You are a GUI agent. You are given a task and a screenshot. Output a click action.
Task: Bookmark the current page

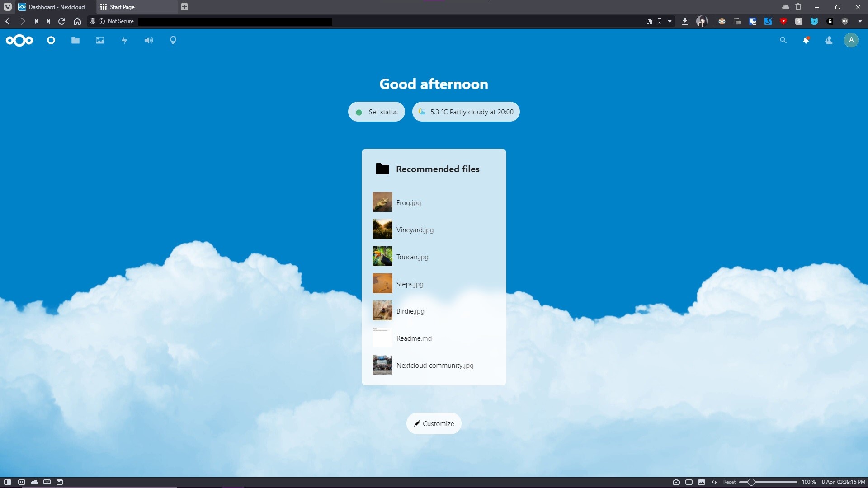[660, 21]
